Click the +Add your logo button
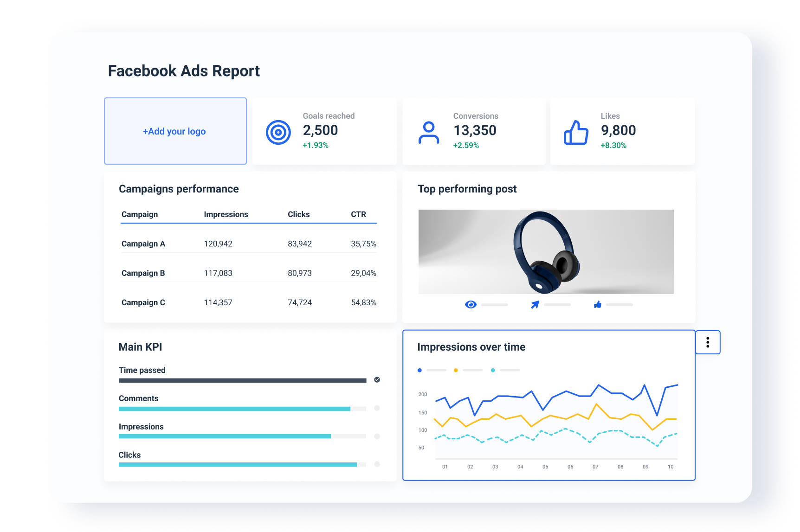This screenshot has height=532, width=800. point(175,131)
